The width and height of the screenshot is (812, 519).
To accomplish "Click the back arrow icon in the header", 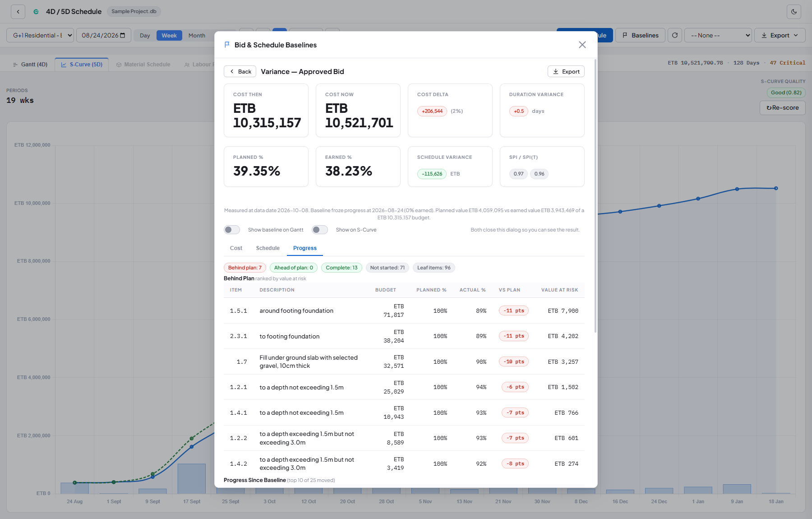I will 18,12.
